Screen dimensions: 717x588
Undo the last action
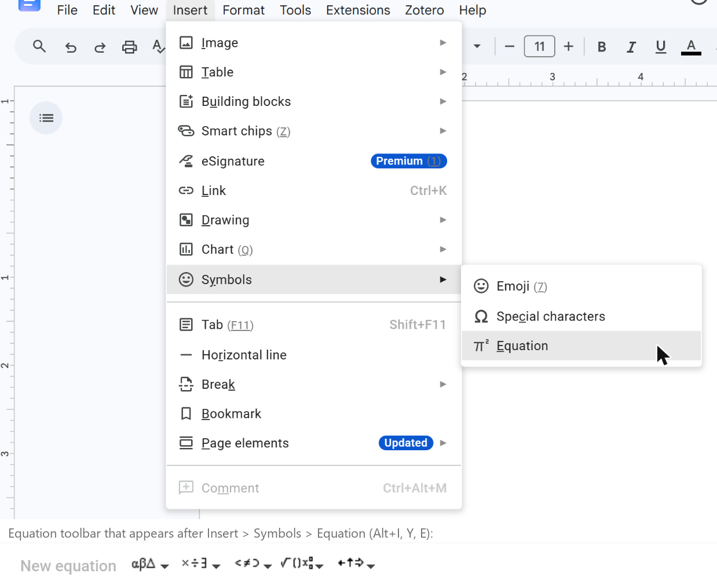click(71, 47)
